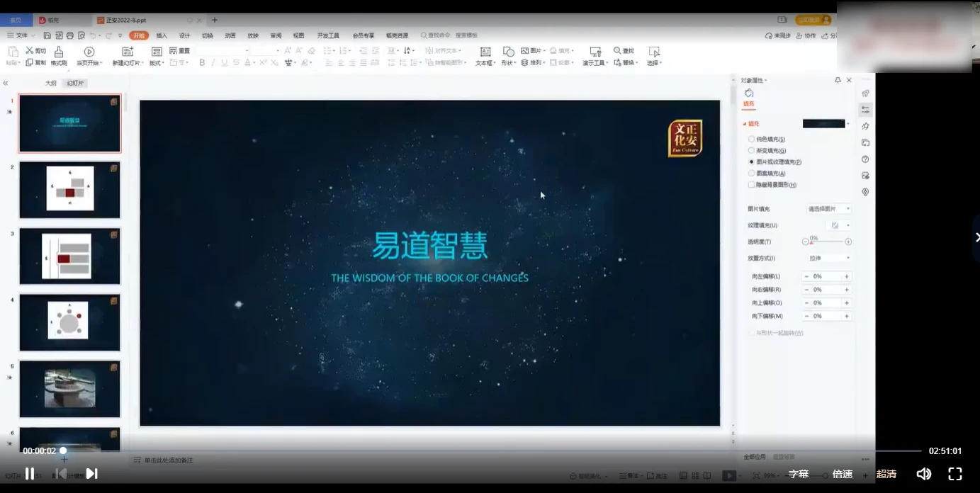Start slideshow from current page (当页开始)

click(89, 57)
